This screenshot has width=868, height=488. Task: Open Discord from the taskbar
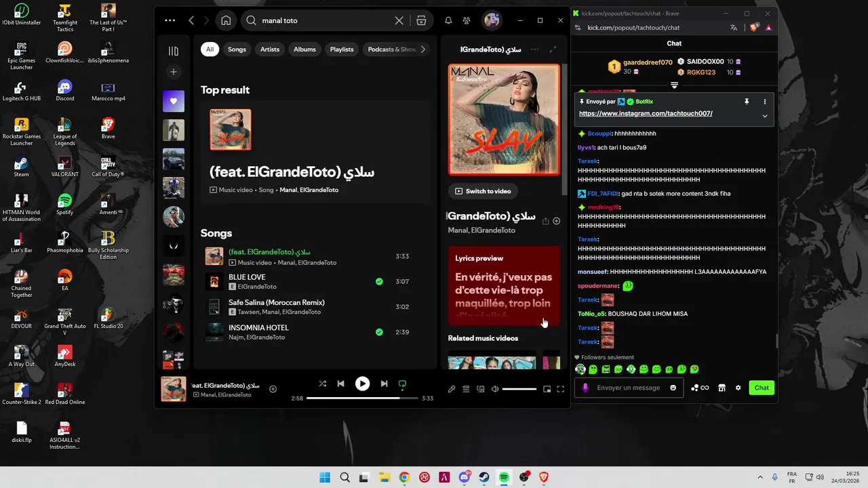tap(465, 477)
